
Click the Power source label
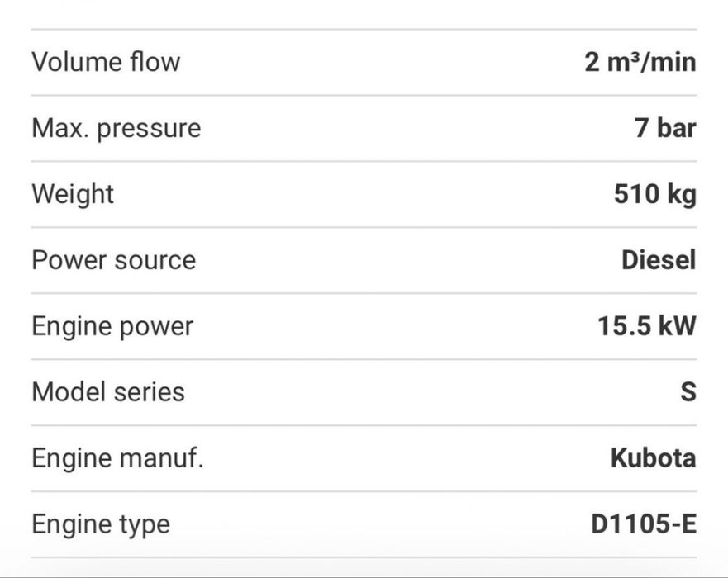pyautogui.click(x=114, y=260)
